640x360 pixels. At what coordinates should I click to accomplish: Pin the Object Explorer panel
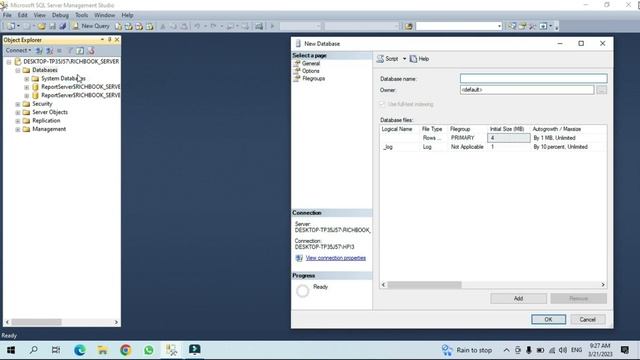[x=109, y=40]
